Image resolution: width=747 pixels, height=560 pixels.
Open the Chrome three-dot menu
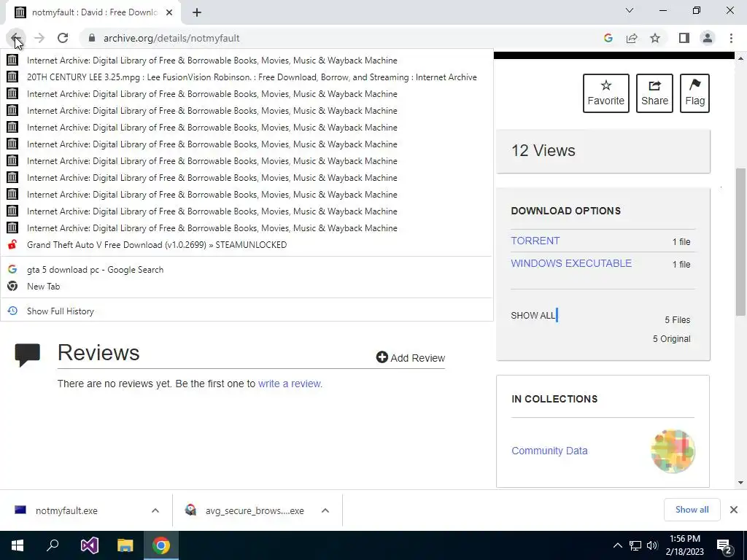coord(731,38)
